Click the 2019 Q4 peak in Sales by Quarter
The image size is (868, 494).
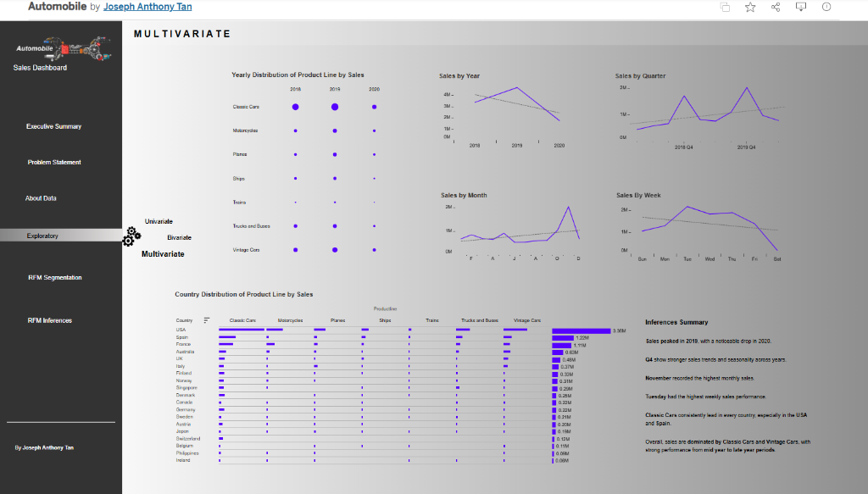tap(747, 87)
